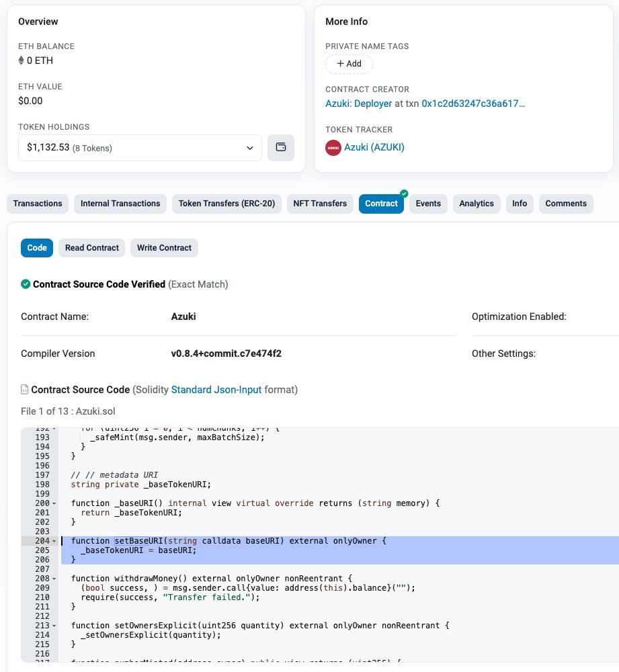The height and width of the screenshot is (672, 619).
Task: Open the Standard Json-Input link
Action: 216,390
